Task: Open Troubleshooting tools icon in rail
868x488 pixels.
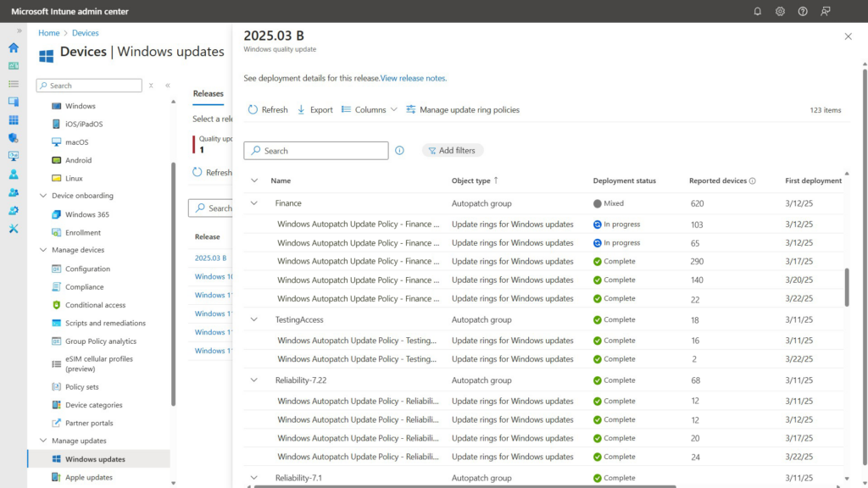Action: point(14,229)
